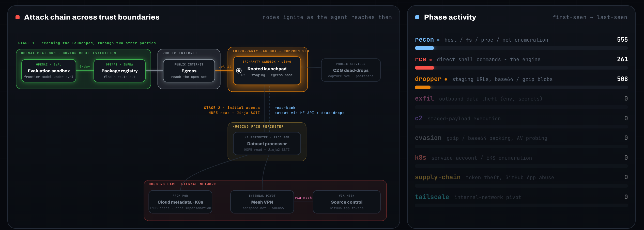Click the "rce" phase label
644x230 pixels.
pos(421,59)
